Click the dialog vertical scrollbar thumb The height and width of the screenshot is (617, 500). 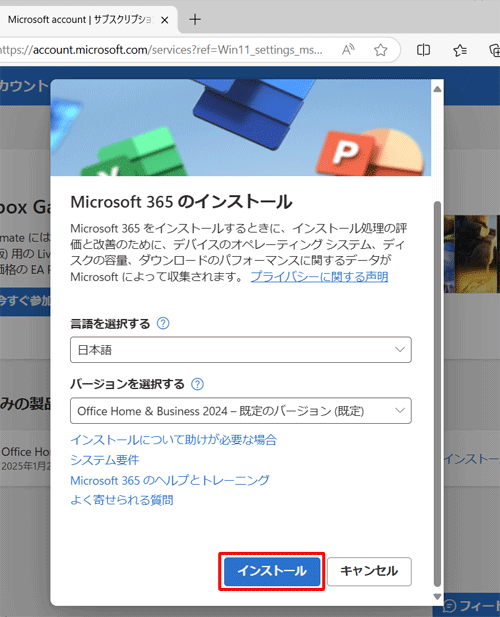click(437, 393)
